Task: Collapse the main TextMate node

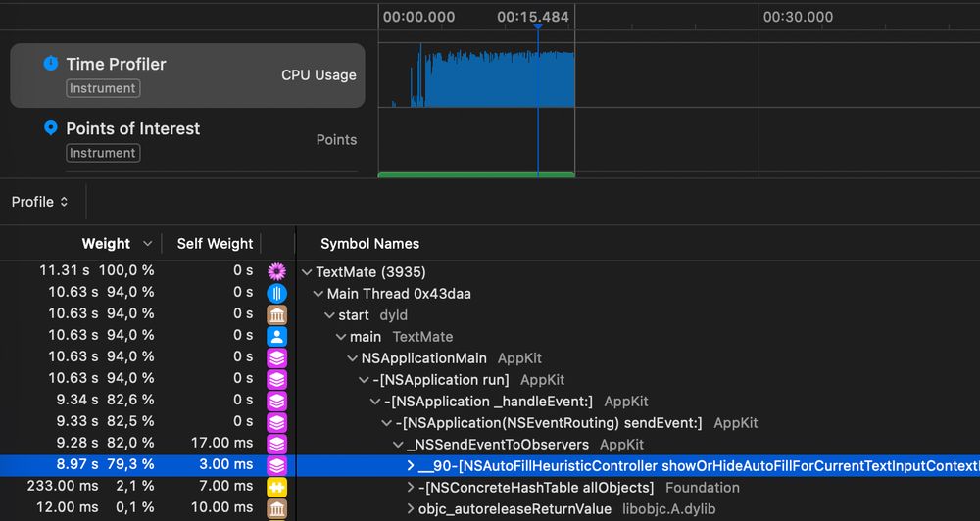Action: click(x=341, y=337)
